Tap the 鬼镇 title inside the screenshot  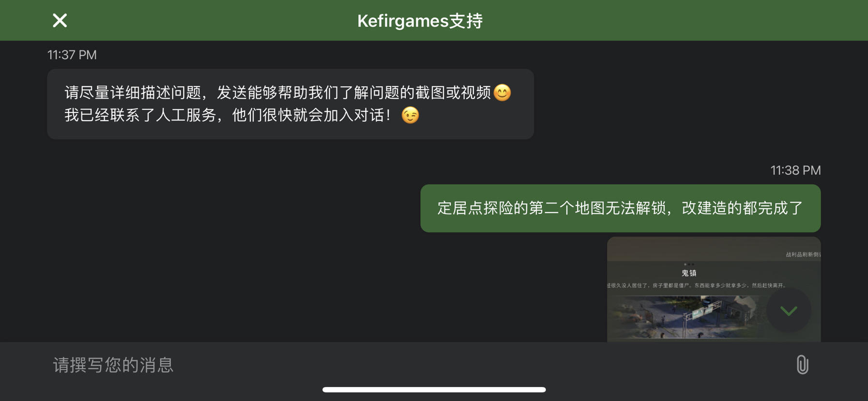689,273
